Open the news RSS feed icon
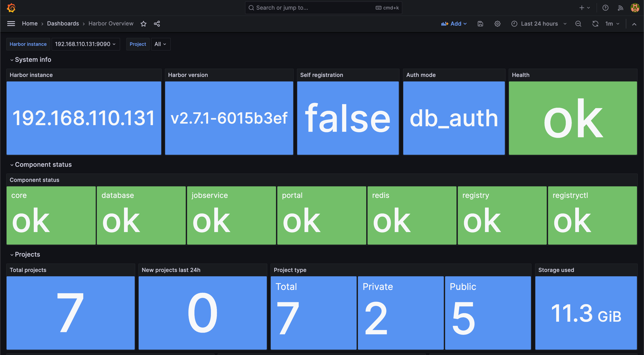The image size is (644, 355). 620,8
